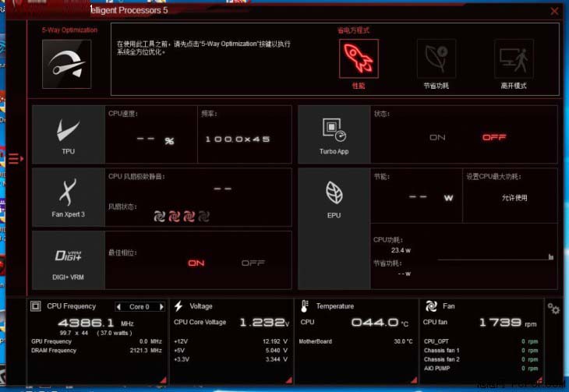Click the CPU fan 1739 rpm readout
Viewport: 569px width, 392px height.
[507, 323]
